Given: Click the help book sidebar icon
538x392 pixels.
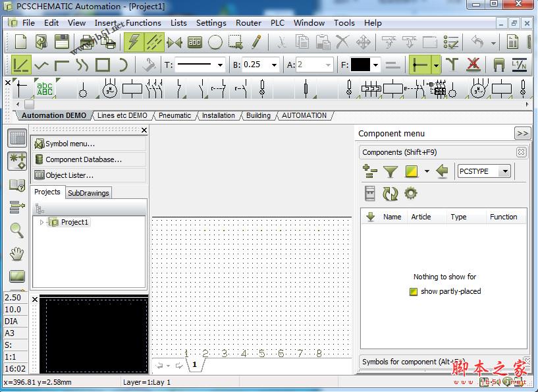Looking at the screenshot, I should coord(17,185).
